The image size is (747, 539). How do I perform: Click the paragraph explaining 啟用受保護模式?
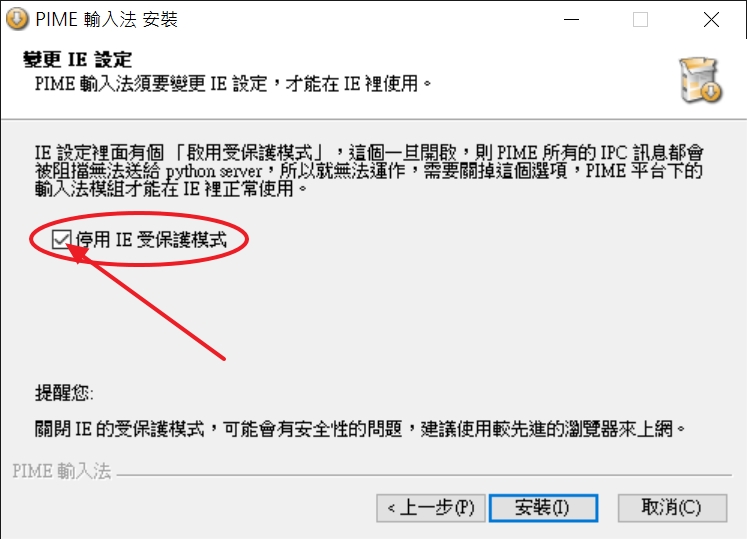(x=369, y=171)
